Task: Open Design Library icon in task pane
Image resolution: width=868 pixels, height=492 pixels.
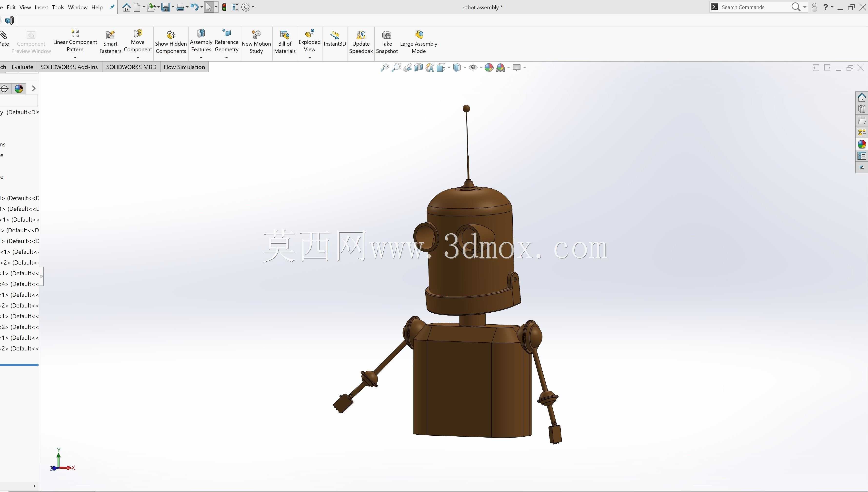Action: pos(862,109)
